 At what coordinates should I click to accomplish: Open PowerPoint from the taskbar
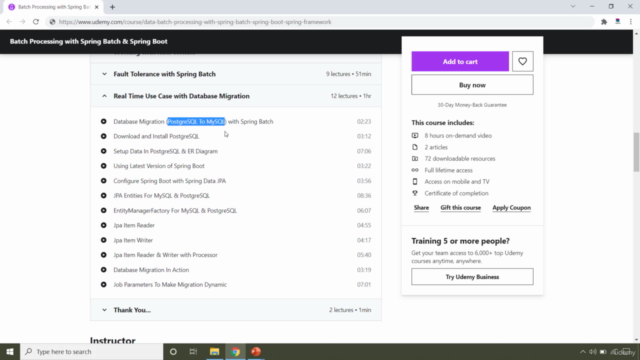(256, 351)
